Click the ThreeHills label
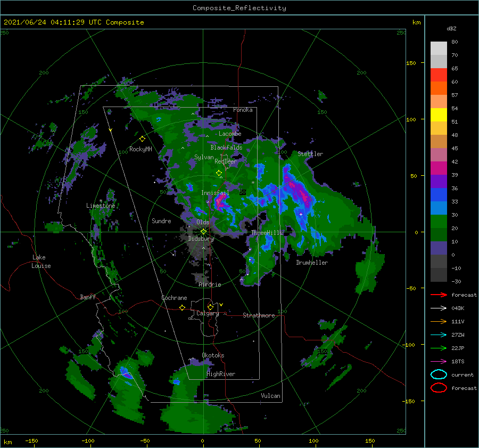This screenshot has width=479, height=448. [267, 233]
